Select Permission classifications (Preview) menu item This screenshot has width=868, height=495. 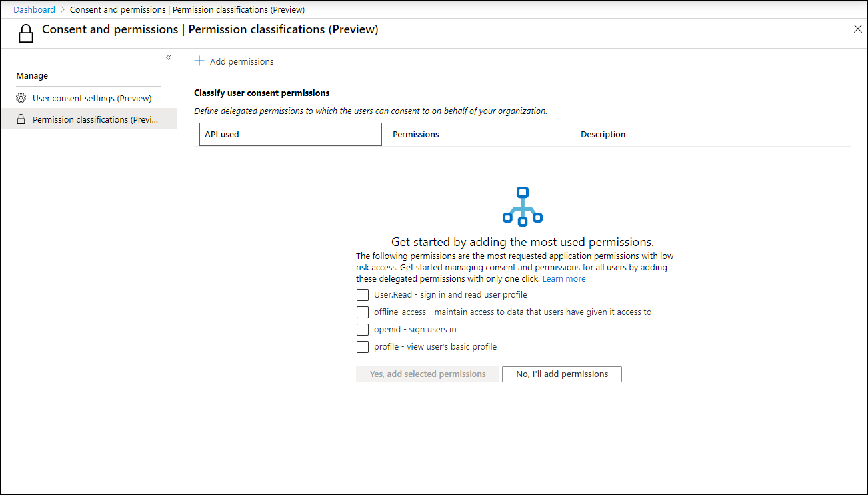tap(89, 119)
